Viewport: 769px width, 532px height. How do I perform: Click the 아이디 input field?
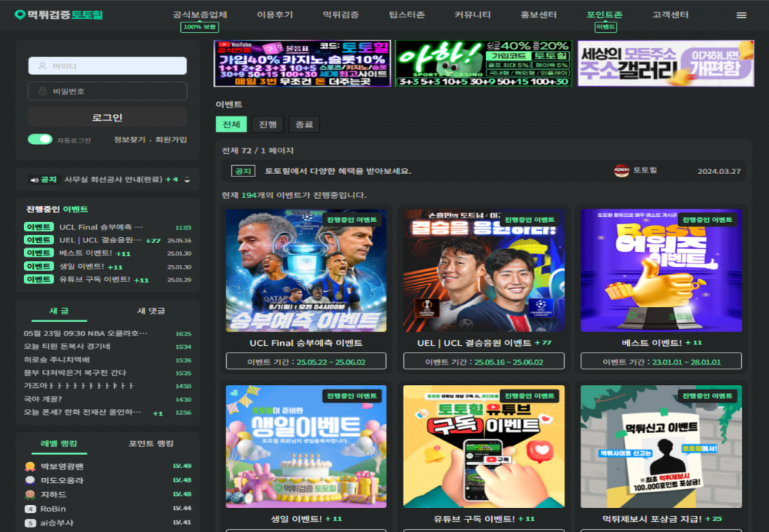click(107, 65)
